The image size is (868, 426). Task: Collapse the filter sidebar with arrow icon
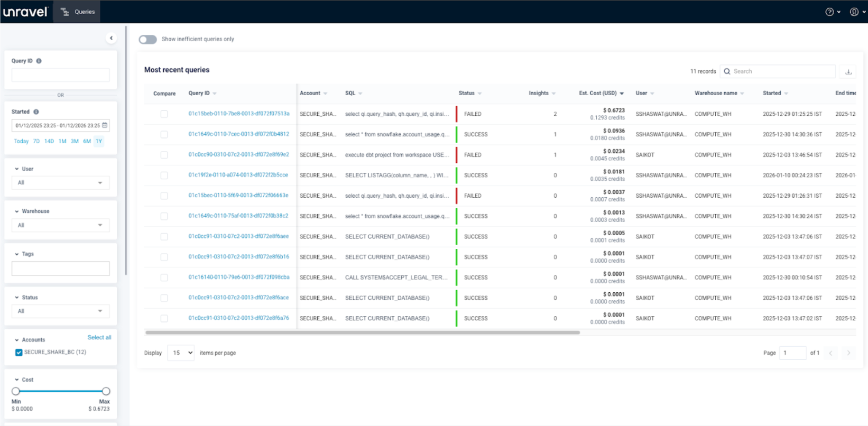pyautogui.click(x=111, y=38)
